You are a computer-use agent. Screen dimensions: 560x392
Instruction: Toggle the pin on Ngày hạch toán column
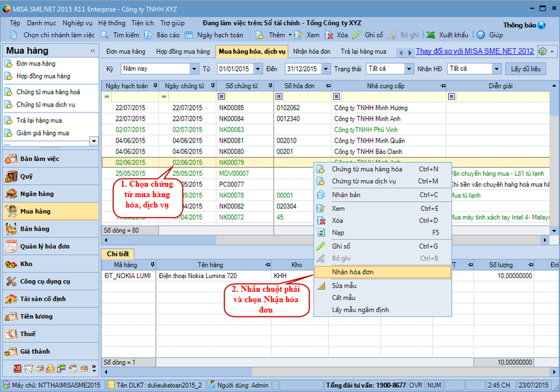(156, 86)
